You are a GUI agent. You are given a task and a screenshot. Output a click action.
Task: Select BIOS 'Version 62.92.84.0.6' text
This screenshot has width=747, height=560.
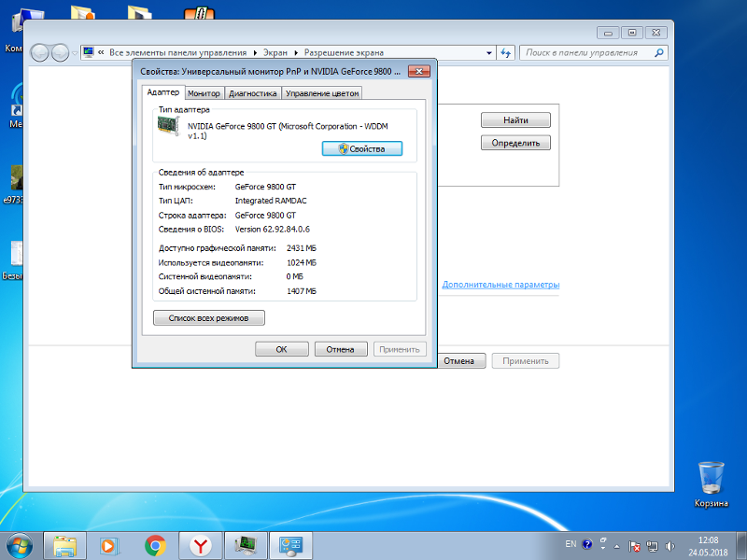pos(272,230)
